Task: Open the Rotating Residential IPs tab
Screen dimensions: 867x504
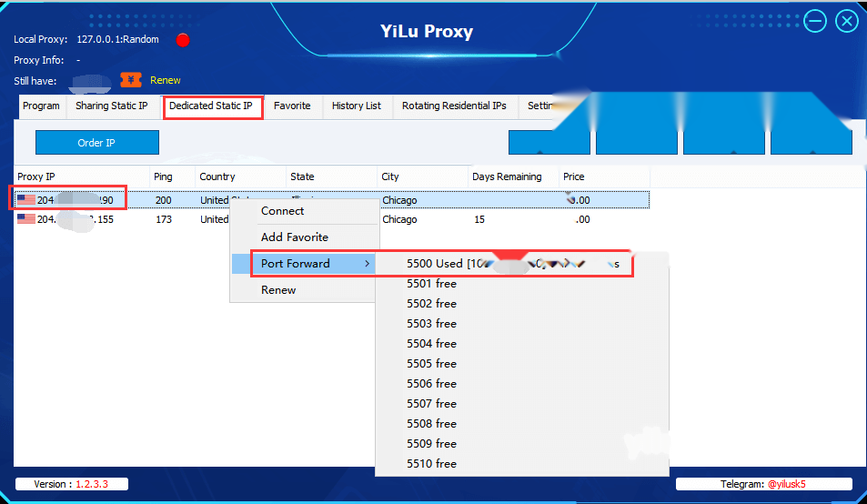Action: 454,106
